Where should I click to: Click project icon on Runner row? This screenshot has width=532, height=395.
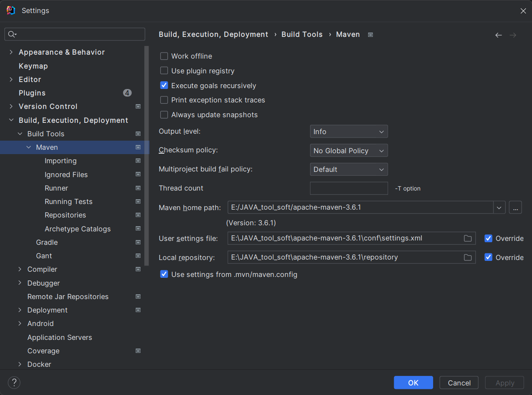pos(138,188)
